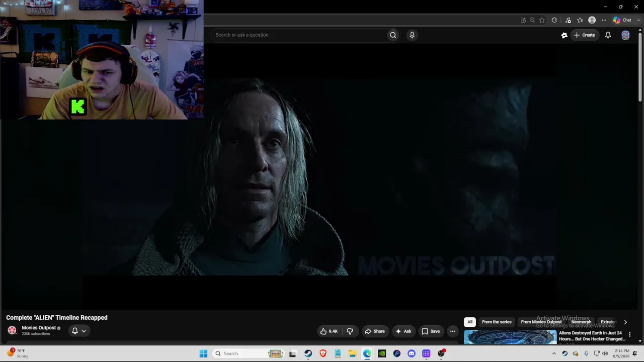The height and width of the screenshot is (362, 644).
Task: Add this page to favorites with the star icon
Action: click(x=542, y=20)
